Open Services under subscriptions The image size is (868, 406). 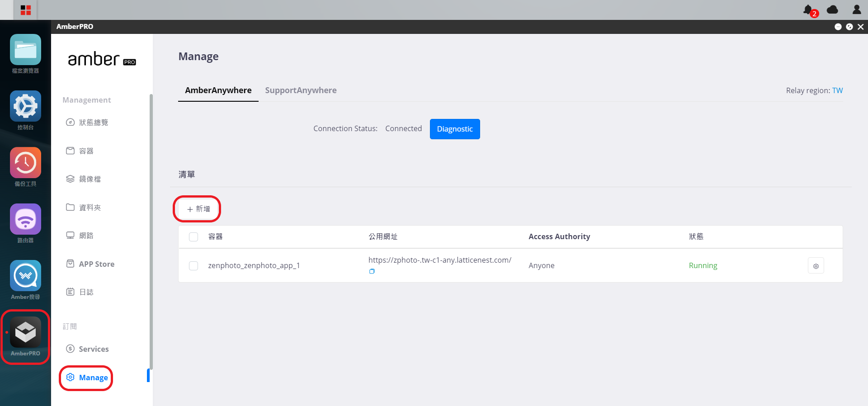pos(88,349)
